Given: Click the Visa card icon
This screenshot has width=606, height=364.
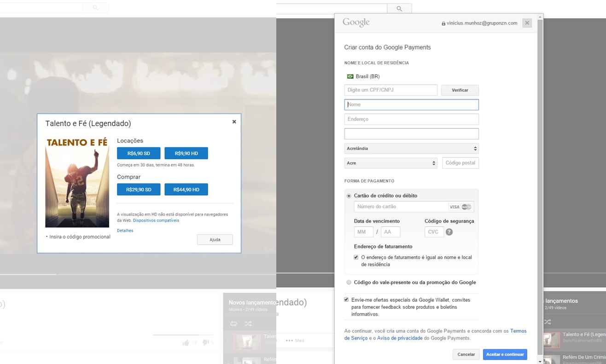Looking at the screenshot, I should (x=454, y=207).
